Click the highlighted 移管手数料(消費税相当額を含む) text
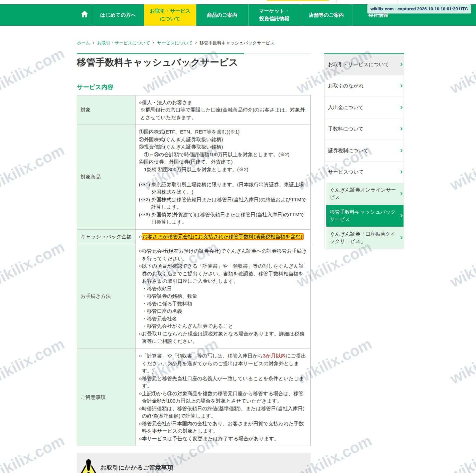476x473 pixels. [222, 237]
